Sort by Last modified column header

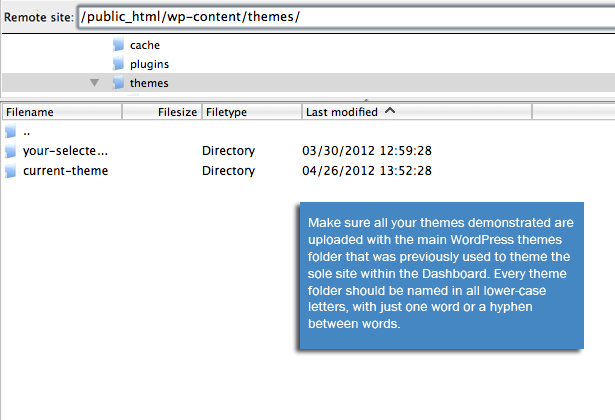pos(417,112)
